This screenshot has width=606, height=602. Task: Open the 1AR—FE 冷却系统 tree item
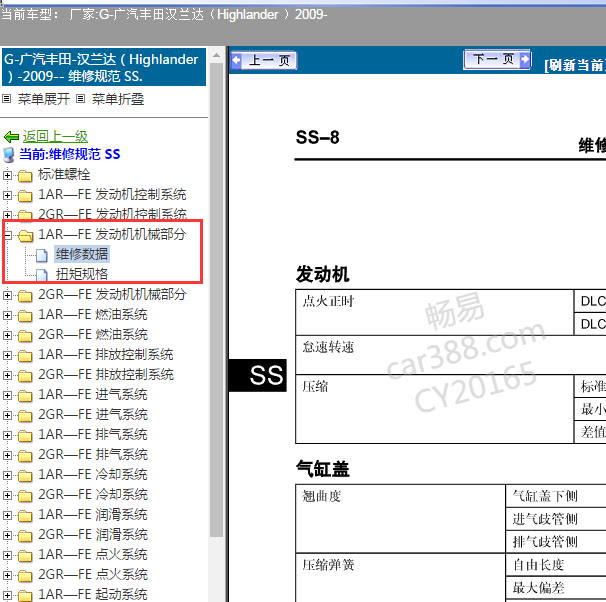pyautogui.click(x=93, y=475)
